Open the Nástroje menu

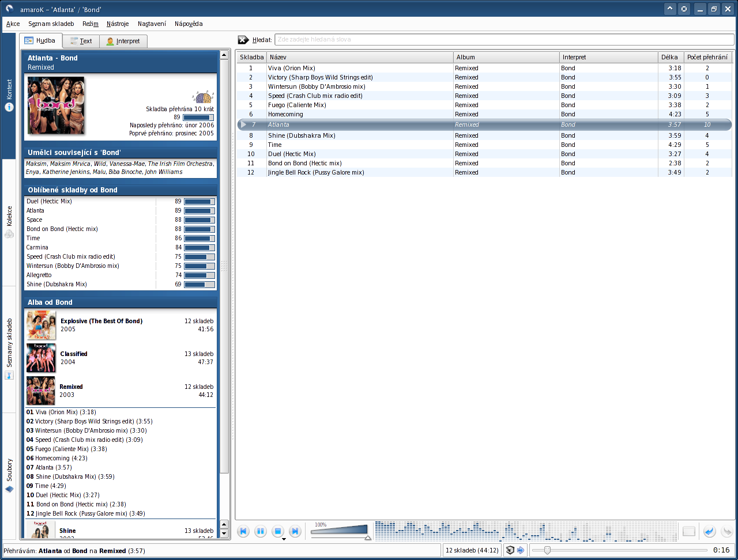tap(118, 24)
